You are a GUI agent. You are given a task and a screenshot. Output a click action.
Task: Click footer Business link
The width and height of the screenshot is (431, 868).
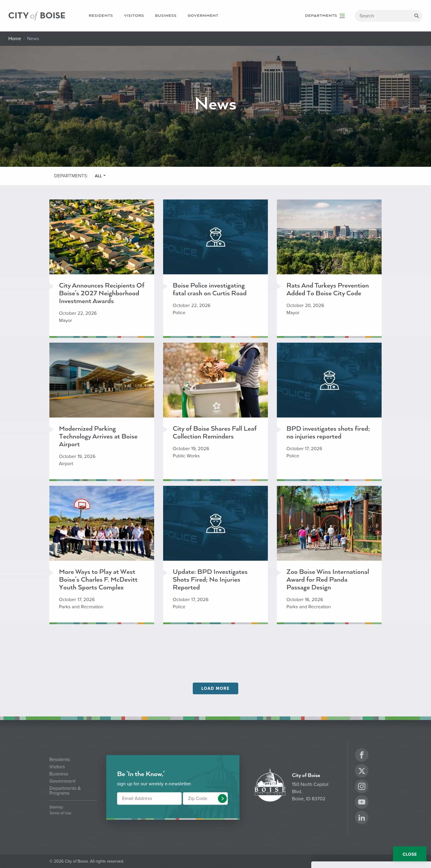pyautogui.click(x=59, y=774)
